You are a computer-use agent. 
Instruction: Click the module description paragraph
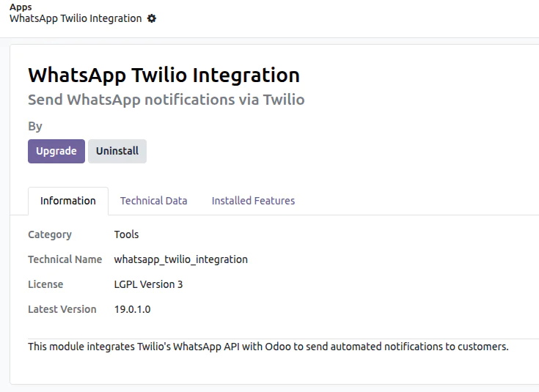click(268, 347)
